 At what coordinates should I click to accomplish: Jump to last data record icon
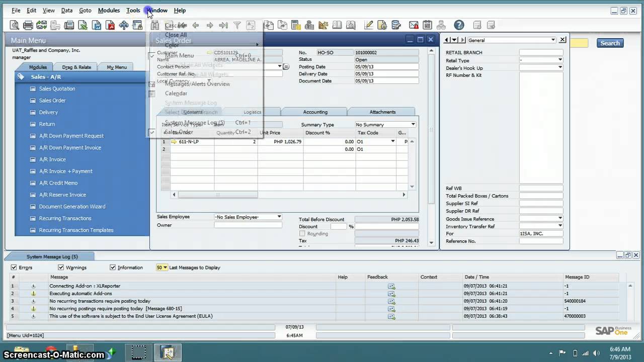223,25
